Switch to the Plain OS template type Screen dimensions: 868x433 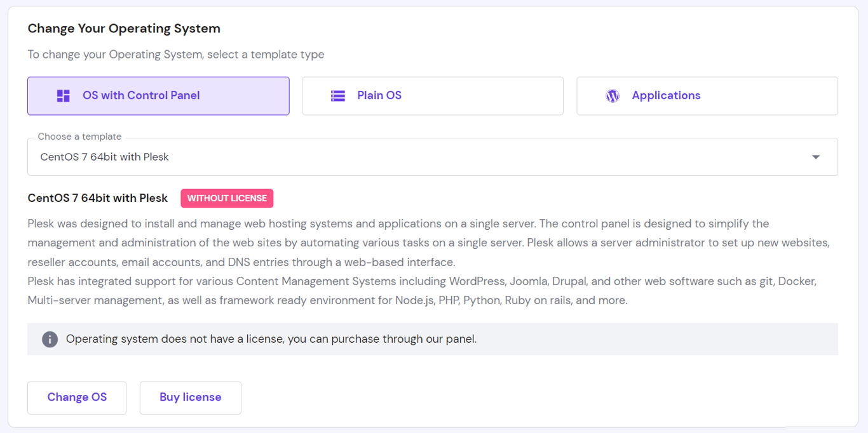point(432,95)
